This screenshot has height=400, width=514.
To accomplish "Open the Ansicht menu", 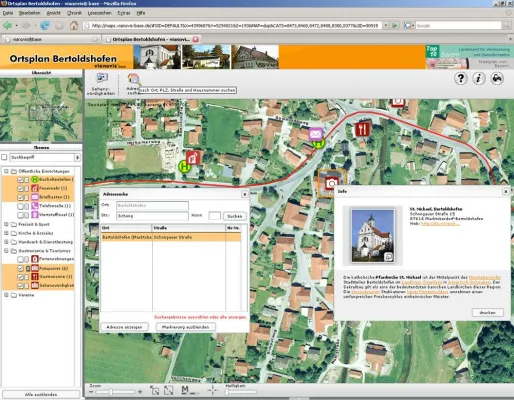I will pyautogui.click(x=54, y=13).
